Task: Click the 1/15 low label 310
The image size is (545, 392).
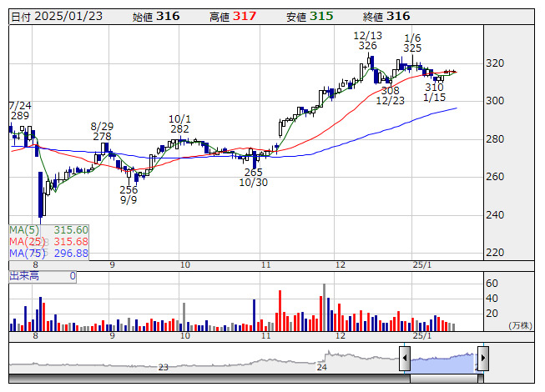Action: coord(434,87)
